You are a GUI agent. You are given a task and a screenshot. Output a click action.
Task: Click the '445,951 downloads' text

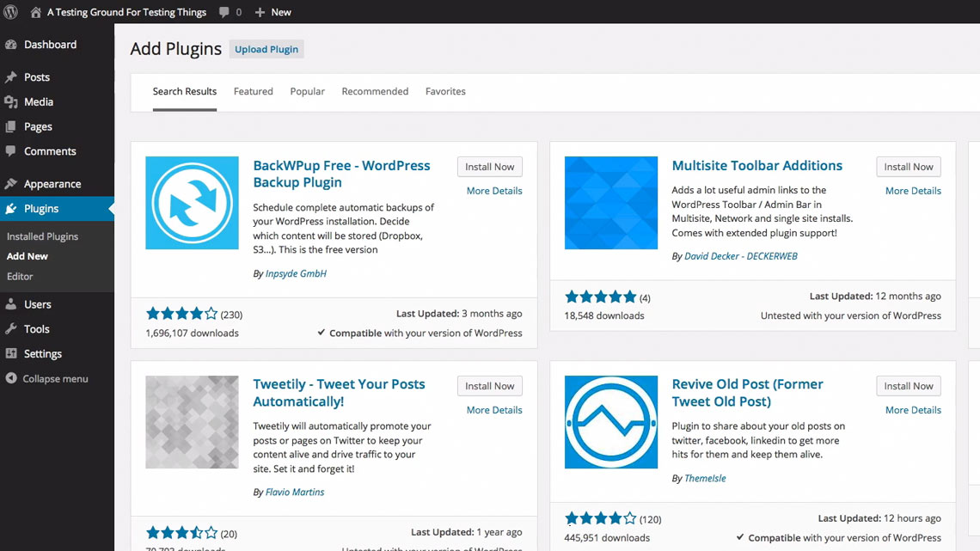click(607, 537)
